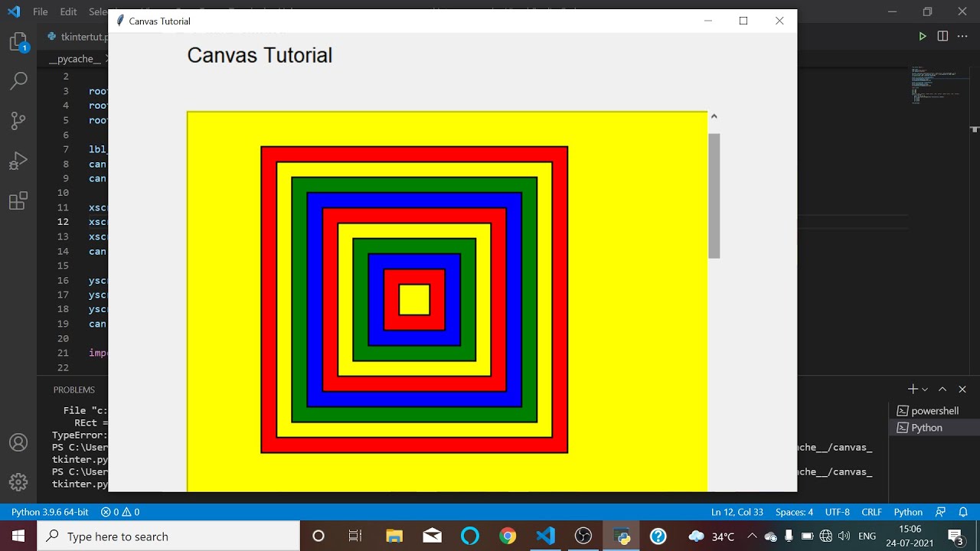Close the Canvas Tutorial window
The width and height of the screenshot is (980, 551).
(779, 21)
